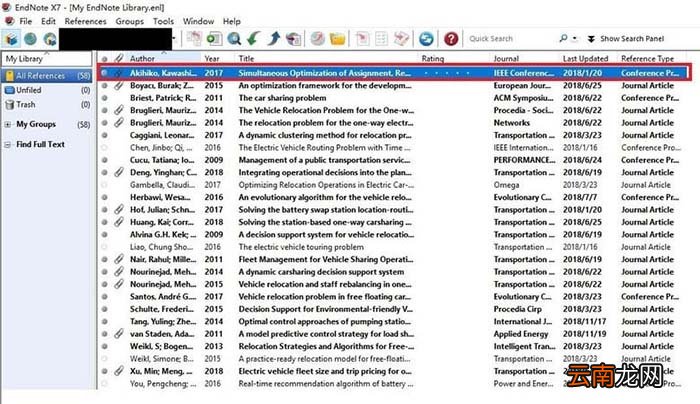This screenshot has width=700, height=404.
Task: Sort by the Last Updated column header
Action: coord(588,58)
